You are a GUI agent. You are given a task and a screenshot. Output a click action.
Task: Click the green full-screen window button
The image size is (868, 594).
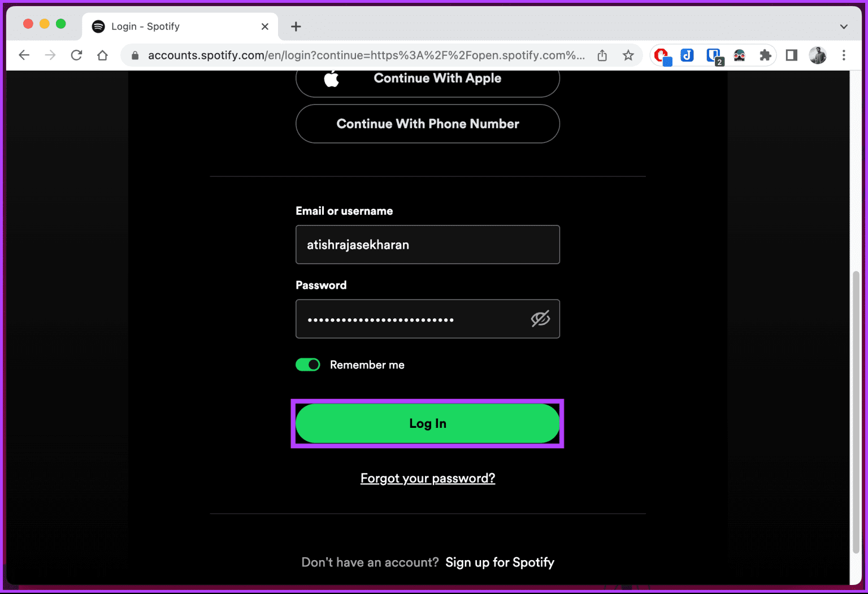(61, 24)
